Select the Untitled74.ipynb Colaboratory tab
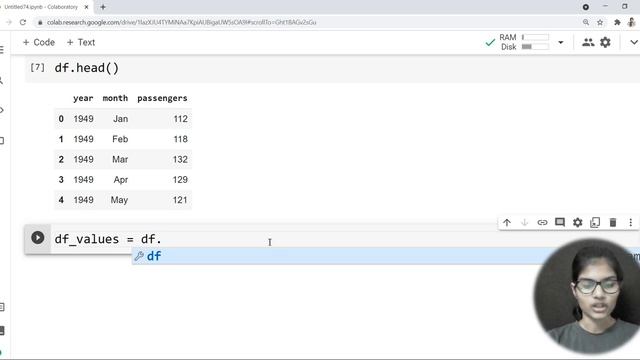 pos(41,7)
